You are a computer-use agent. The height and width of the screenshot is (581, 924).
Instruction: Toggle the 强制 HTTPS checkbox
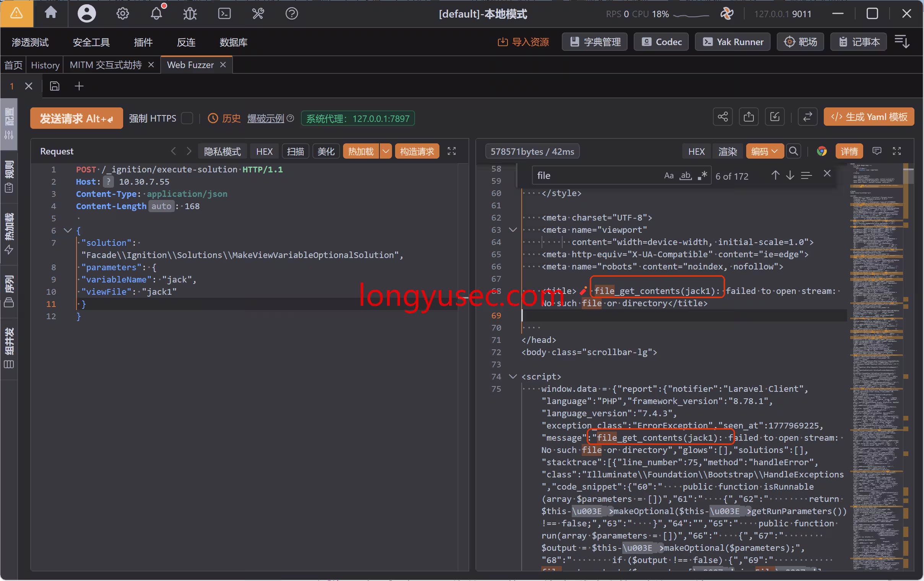tap(187, 118)
